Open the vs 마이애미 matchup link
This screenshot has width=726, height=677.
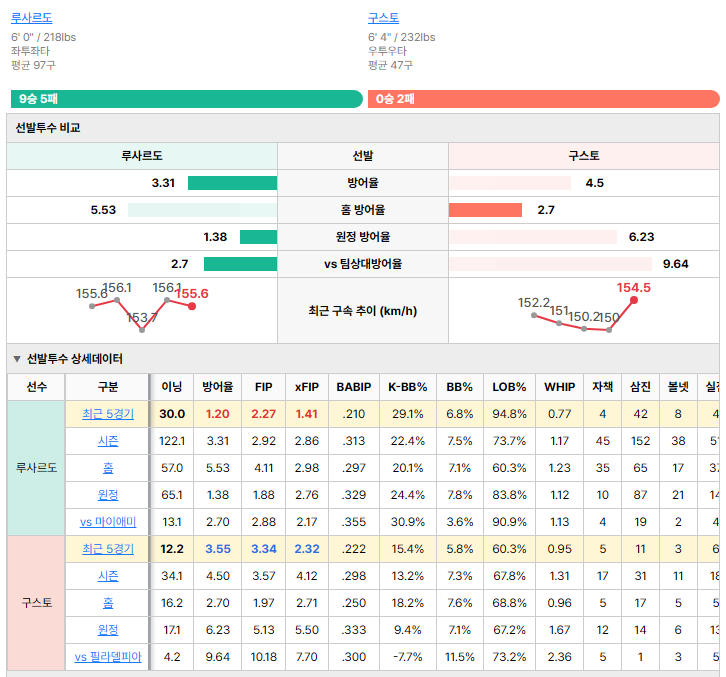click(108, 522)
